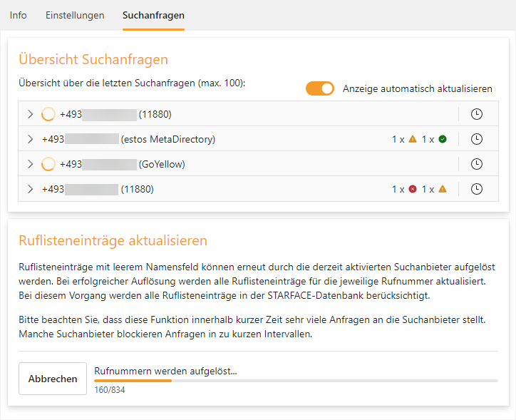The width and height of the screenshot is (516, 420).
Task: Click loading spinner in GoYellow row
Action: tap(48, 164)
